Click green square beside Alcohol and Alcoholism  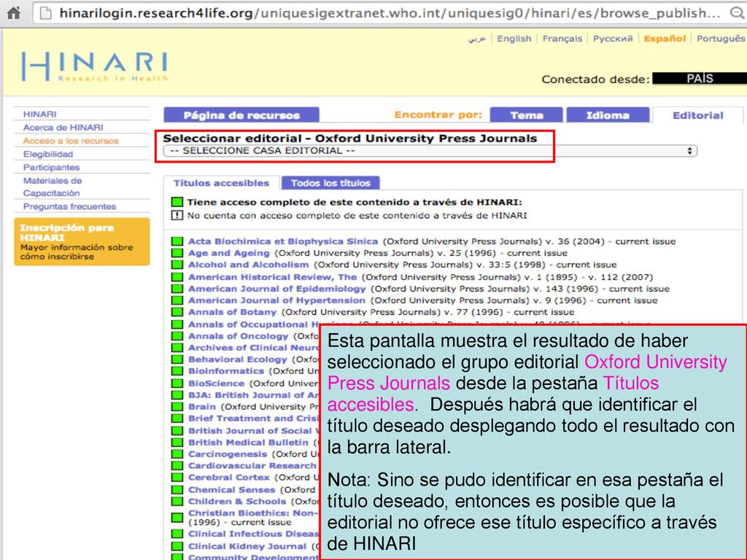(x=177, y=265)
